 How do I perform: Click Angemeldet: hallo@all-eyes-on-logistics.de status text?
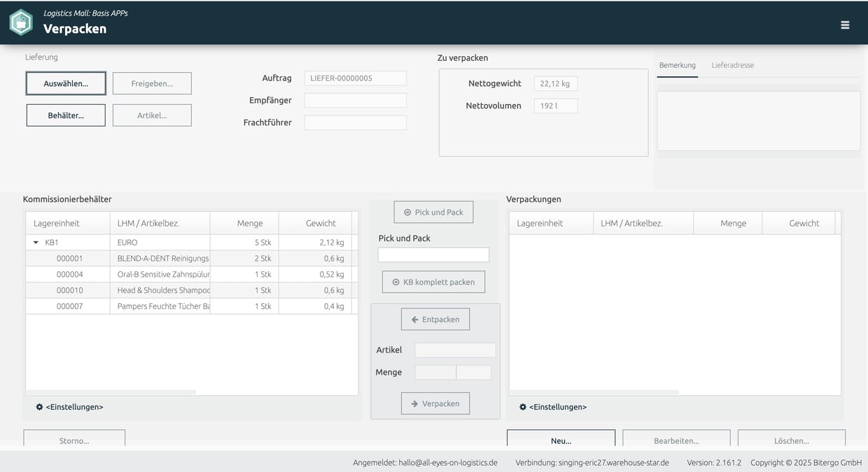(425, 462)
